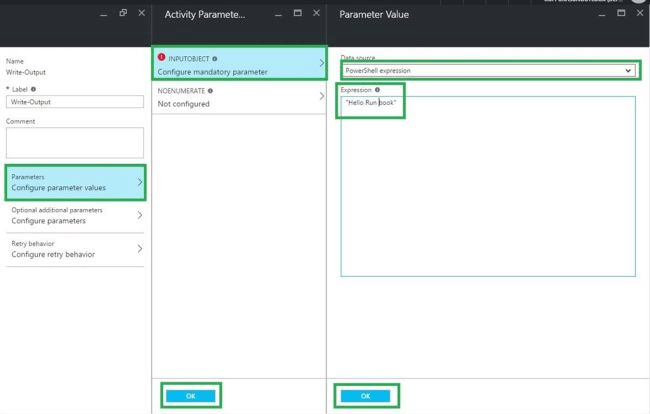Restore the Write-Output activity blade
This screenshot has height=414, width=650.
click(x=123, y=13)
